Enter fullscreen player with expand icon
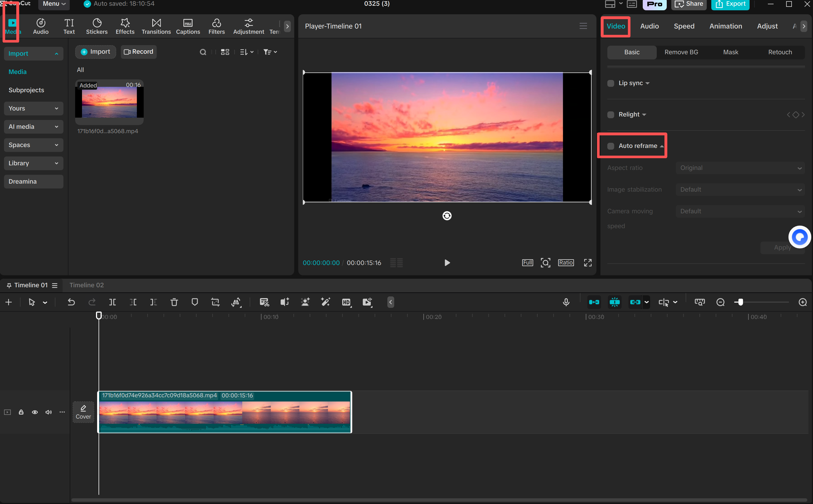813x504 pixels. pos(588,263)
